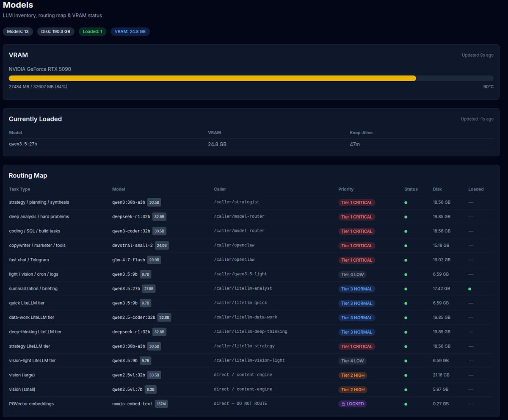Click the status dot for vision (large)

[x=406, y=375]
